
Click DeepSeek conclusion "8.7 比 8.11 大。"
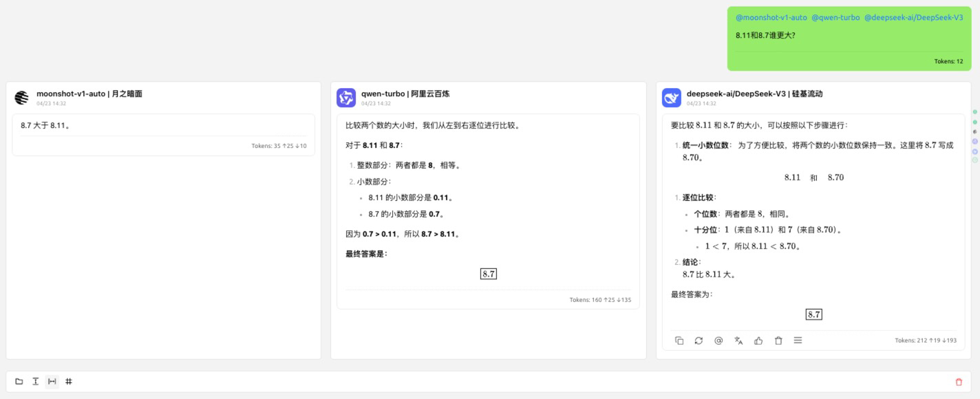(x=710, y=274)
